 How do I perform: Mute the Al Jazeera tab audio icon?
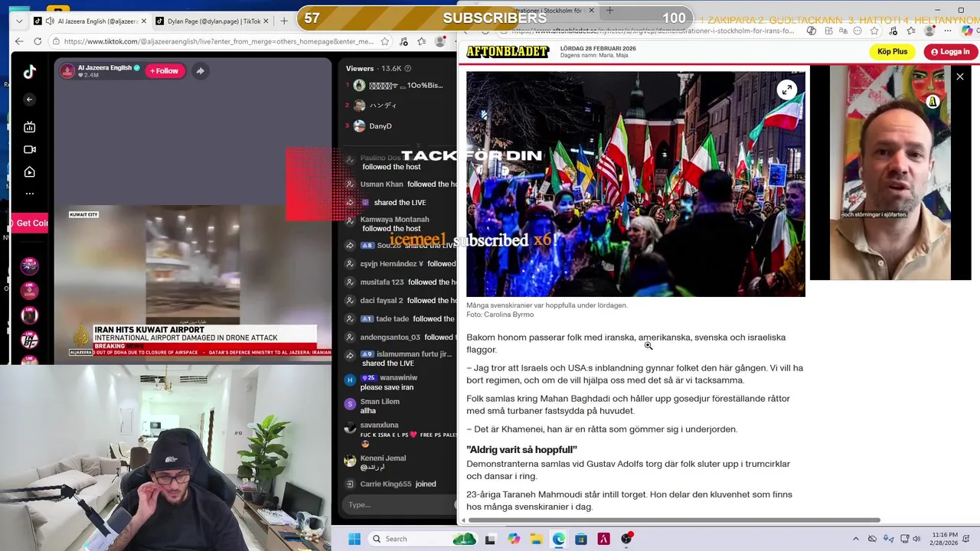pos(50,21)
